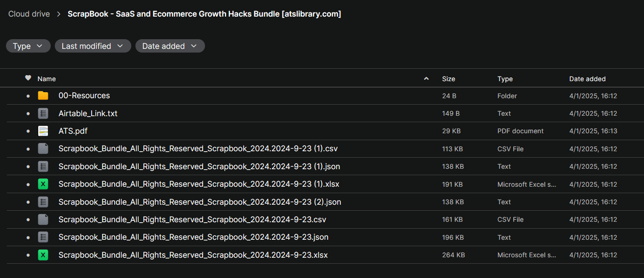This screenshot has width=644, height=278.
Task: Select the Scrapbook bundle (1).json file name
Action: (x=199, y=166)
